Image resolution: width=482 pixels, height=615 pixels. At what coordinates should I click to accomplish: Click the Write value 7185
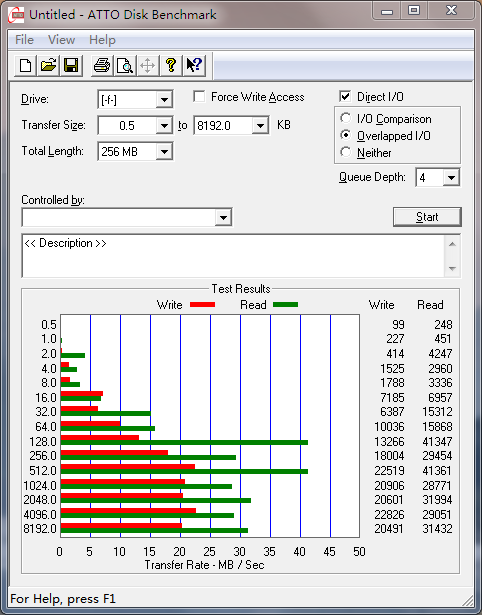(x=392, y=397)
